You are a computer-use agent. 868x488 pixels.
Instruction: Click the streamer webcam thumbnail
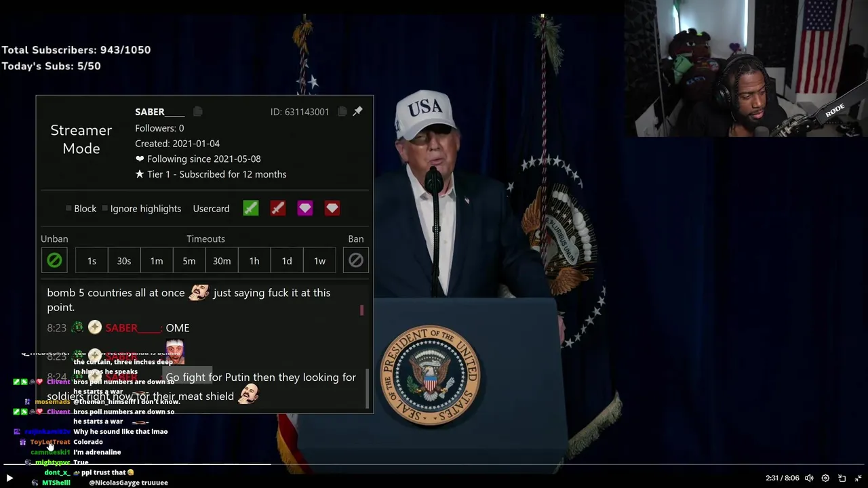point(746,68)
